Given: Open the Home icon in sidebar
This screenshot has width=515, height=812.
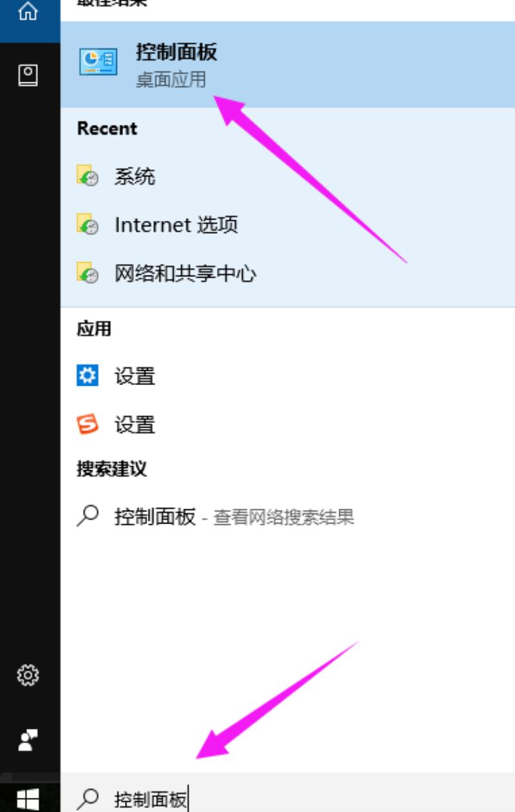Looking at the screenshot, I should pos(28,13).
